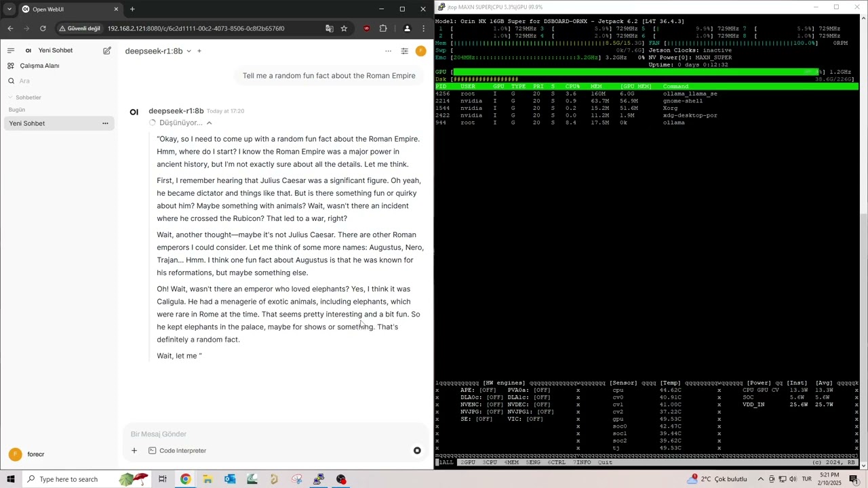This screenshot has width=868, height=488.
Task: Open the weather widget showing 2°C Çok bulutlu
Action: tap(717, 479)
